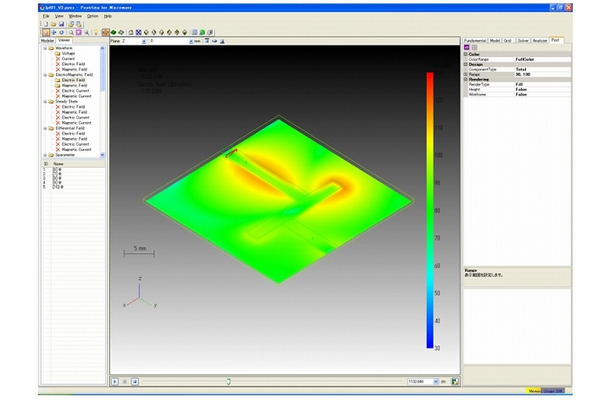Open the View menu
The height and width of the screenshot is (400, 610).
(59, 16)
